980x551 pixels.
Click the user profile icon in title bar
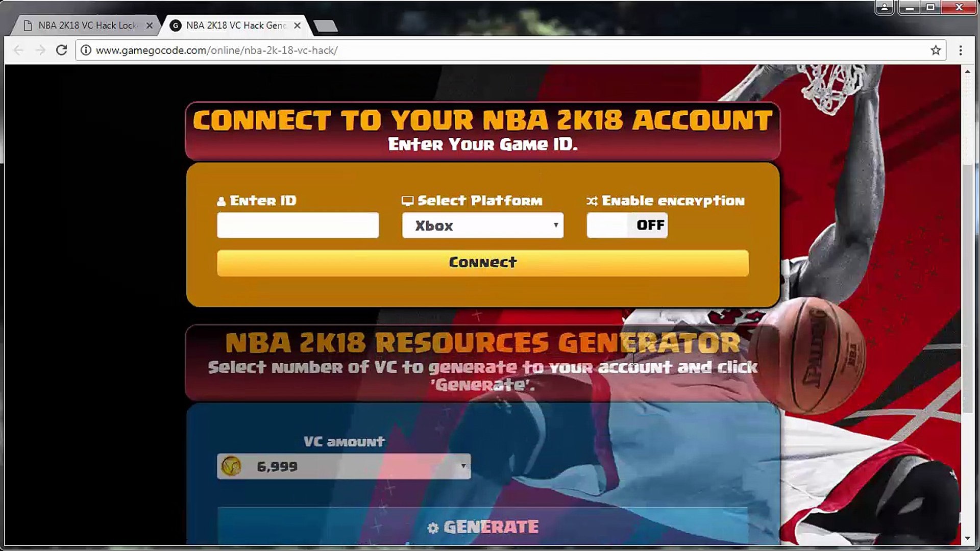[x=884, y=8]
